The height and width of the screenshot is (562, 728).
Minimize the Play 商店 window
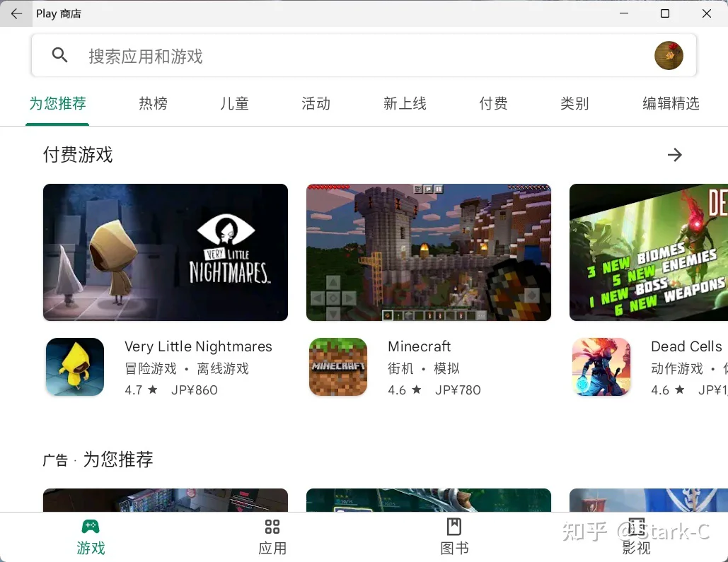click(x=624, y=13)
